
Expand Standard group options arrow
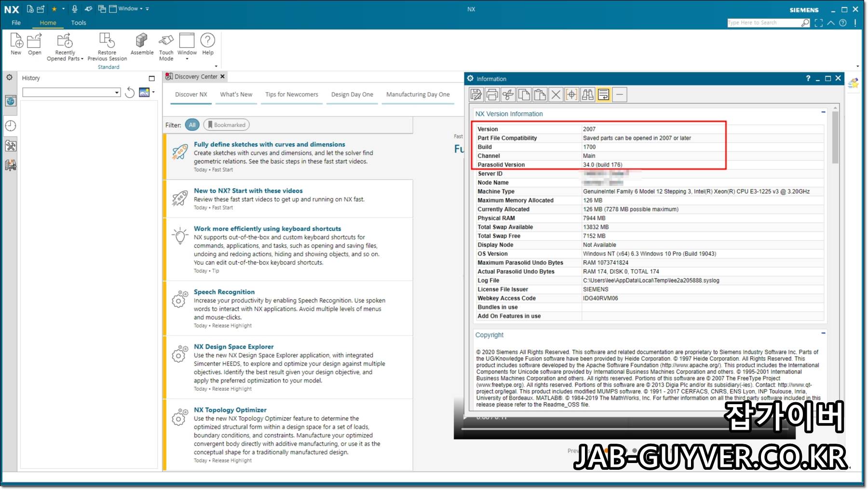(x=216, y=66)
